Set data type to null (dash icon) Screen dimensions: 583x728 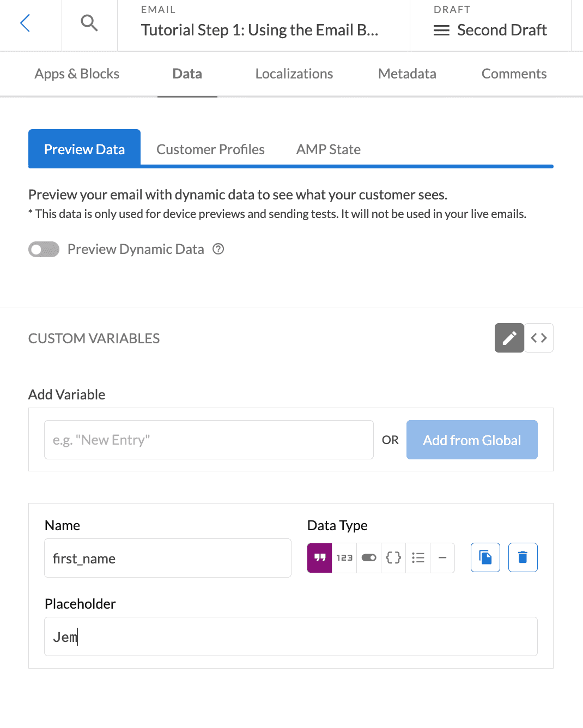[442, 557]
